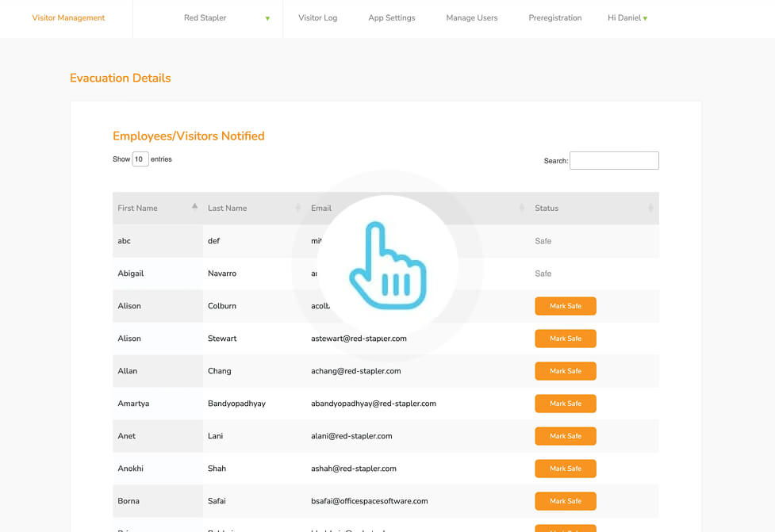Open the Preregistration section
The width and height of the screenshot is (775, 532).
[554, 18]
